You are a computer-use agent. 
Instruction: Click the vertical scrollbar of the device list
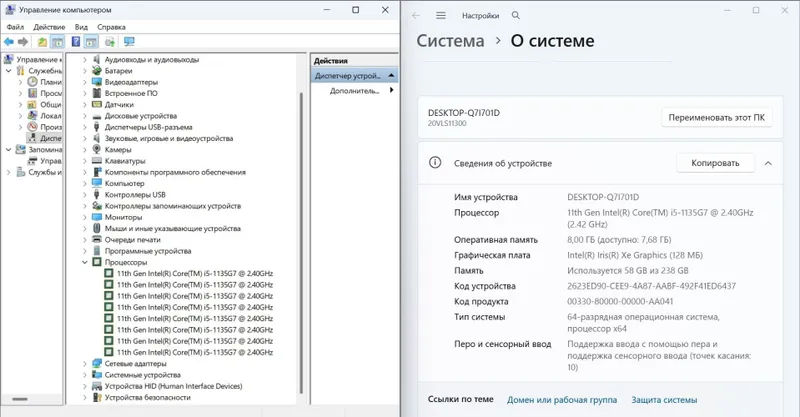pyautogui.click(x=301, y=242)
